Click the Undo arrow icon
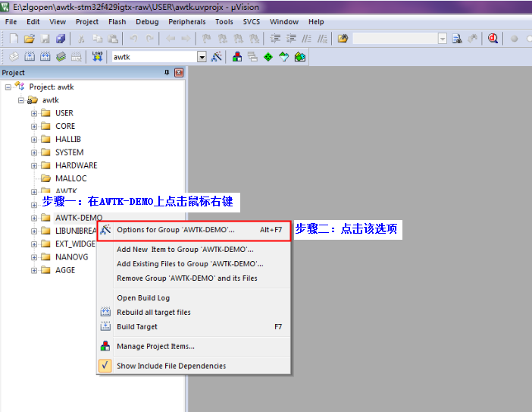 coord(133,39)
